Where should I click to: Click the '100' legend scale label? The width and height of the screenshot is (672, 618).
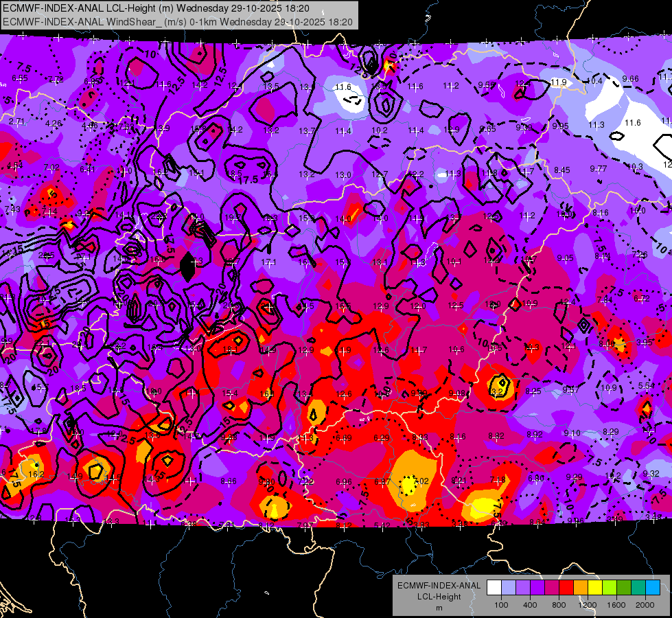coord(501,605)
